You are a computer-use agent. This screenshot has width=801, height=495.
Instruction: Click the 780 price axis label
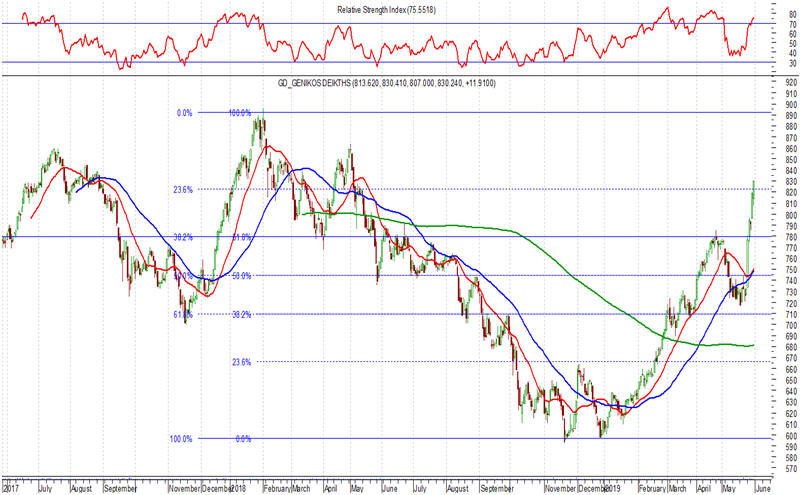coord(792,237)
